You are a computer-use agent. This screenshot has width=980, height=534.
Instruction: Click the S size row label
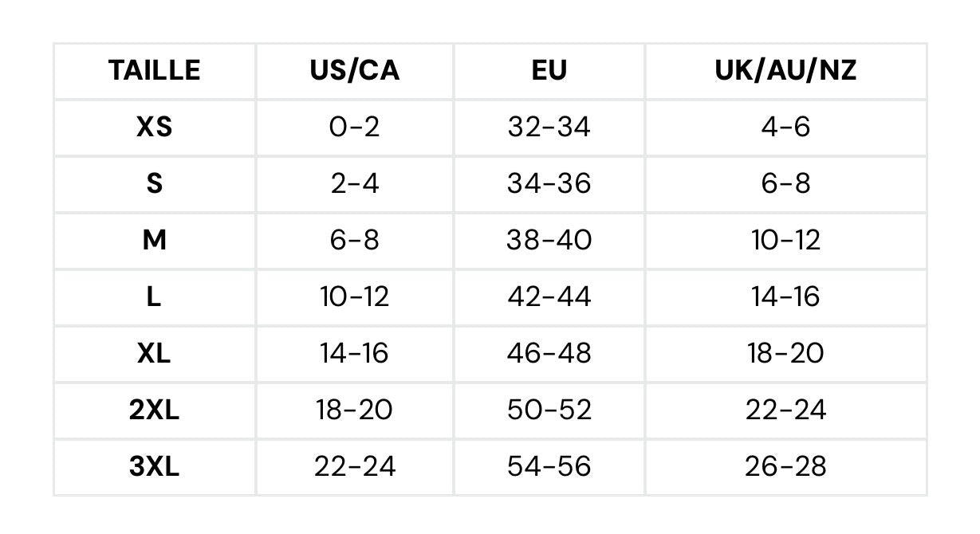pos(155,183)
